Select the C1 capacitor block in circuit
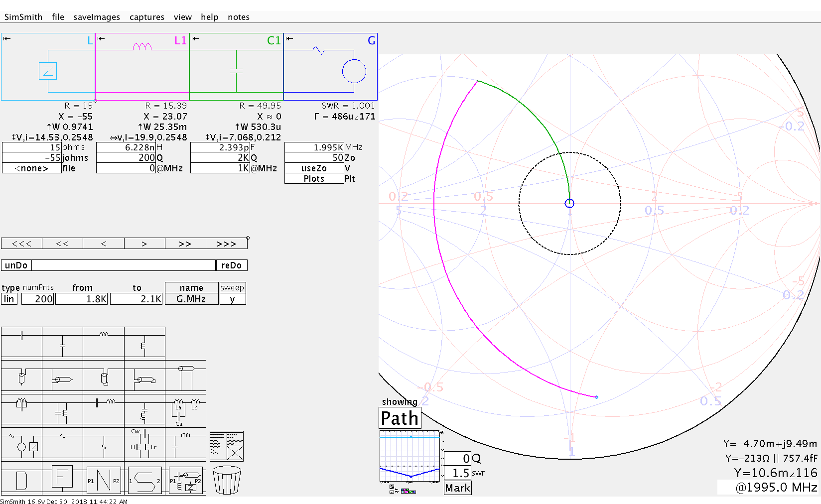Screen dimensions: 821x504 tap(236, 67)
